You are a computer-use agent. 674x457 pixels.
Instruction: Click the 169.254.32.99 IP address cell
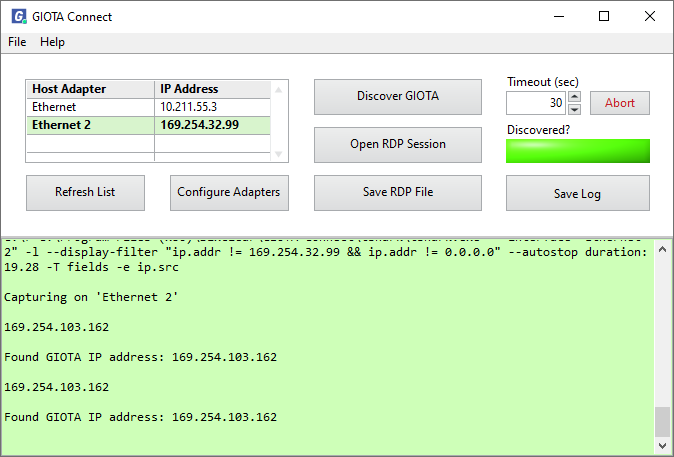point(212,125)
